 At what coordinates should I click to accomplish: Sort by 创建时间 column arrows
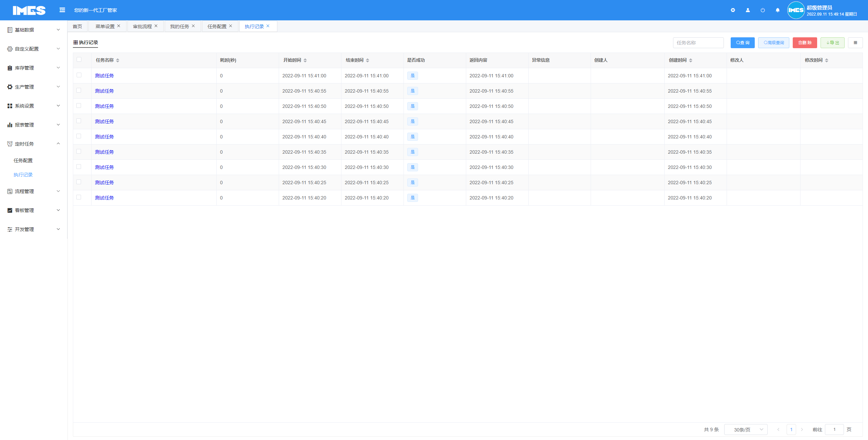coord(691,60)
